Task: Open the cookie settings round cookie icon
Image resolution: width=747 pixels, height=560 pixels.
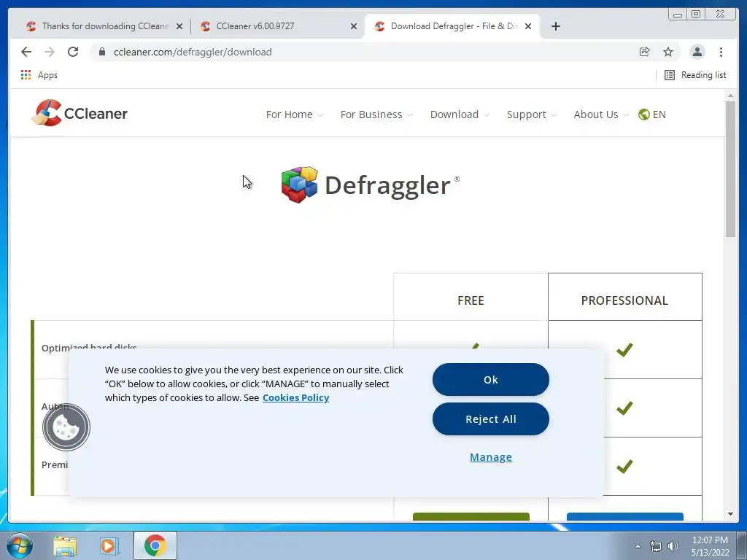Action: tap(66, 427)
